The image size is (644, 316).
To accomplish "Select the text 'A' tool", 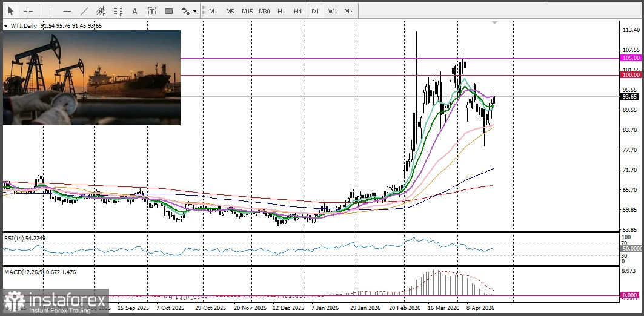I will tap(134, 11).
